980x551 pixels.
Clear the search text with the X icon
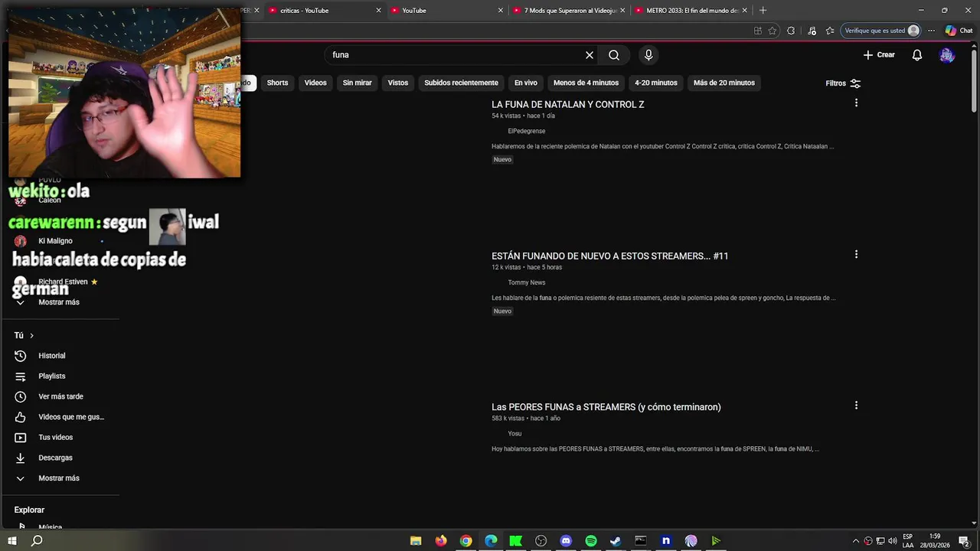(590, 55)
